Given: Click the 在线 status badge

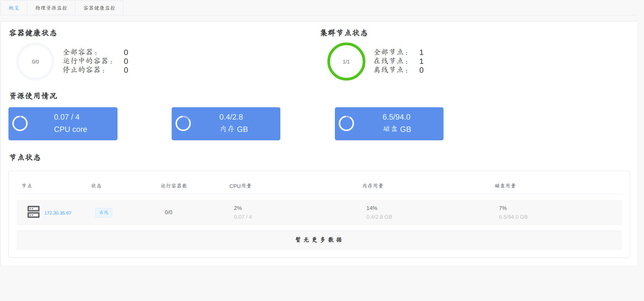Looking at the screenshot, I should (104, 213).
